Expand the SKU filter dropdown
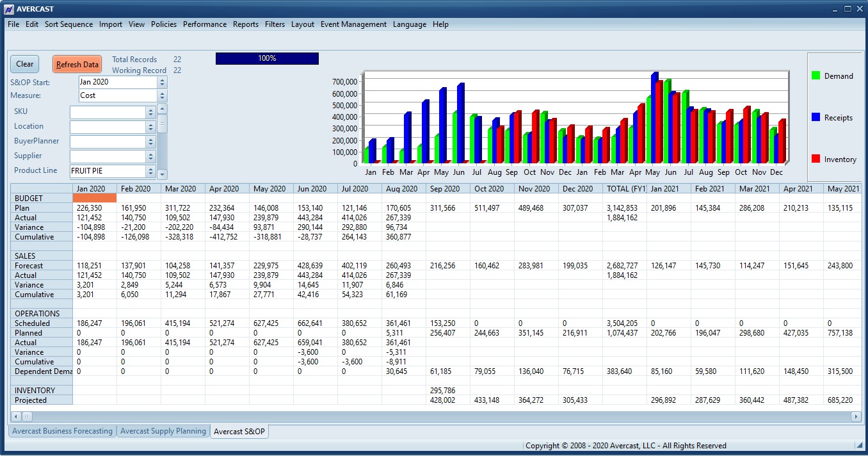The image size is (868, 456). coord(150,112)
